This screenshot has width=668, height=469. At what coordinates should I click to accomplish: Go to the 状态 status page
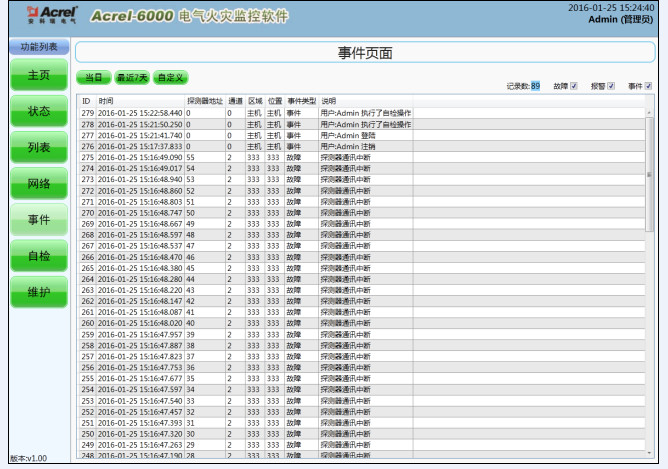click(x=39, y=111)
